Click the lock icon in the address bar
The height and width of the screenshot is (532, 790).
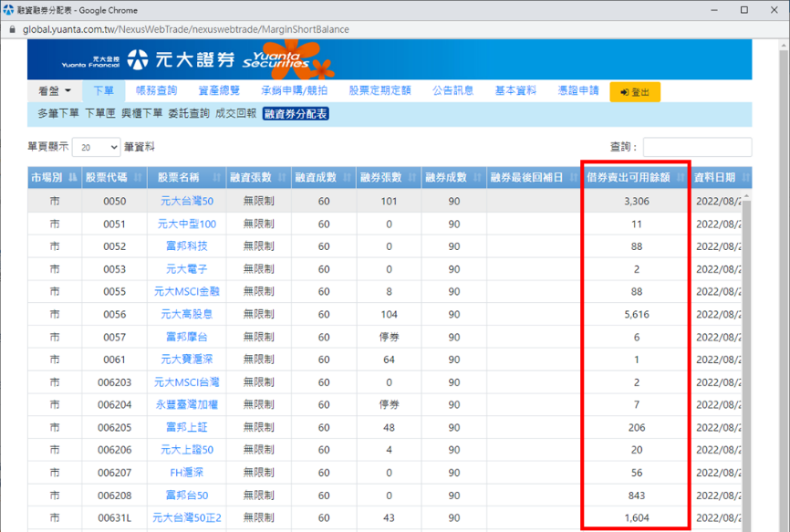pos(13,29)
